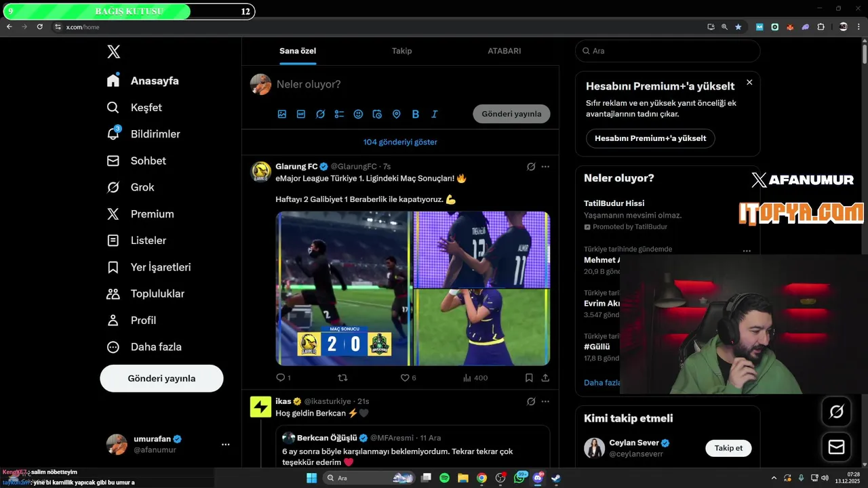
Task: Open floating Grok button
Action: click(x=836, y=411)
